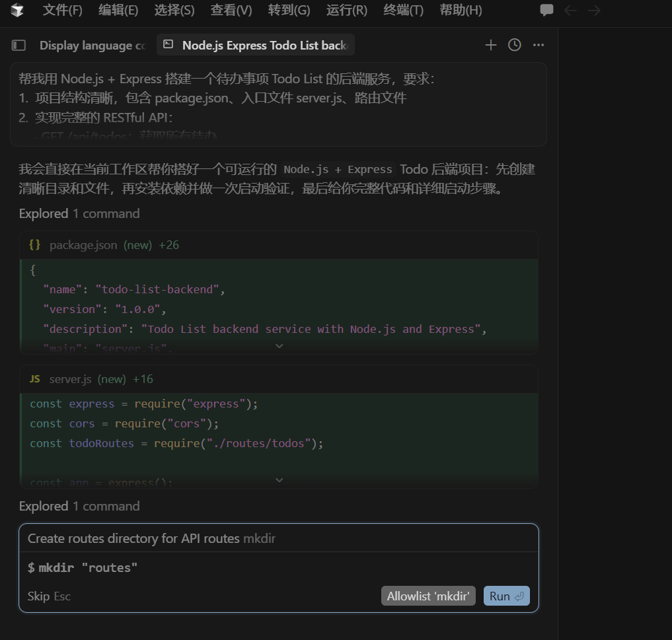Skip the mkdir command
The image size is (672, 640).
(x=49, y=596)
